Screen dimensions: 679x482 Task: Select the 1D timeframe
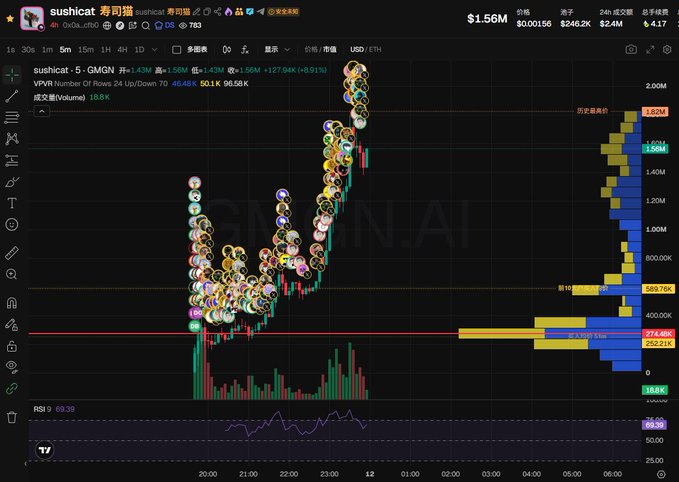(x=139, y=50)
